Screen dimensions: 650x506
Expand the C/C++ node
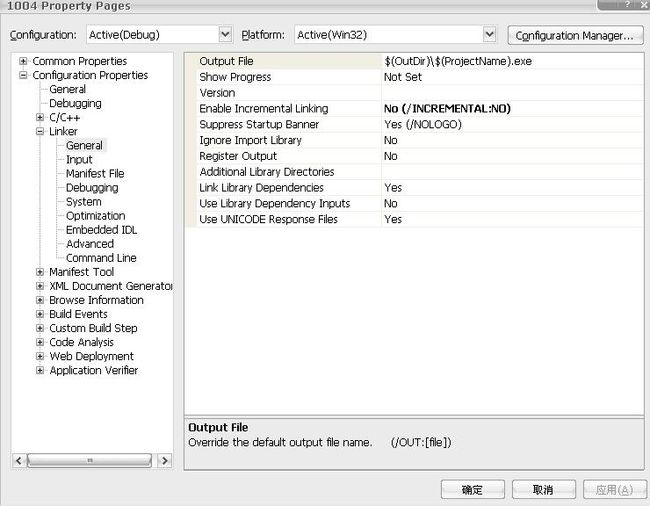[40, 117]
